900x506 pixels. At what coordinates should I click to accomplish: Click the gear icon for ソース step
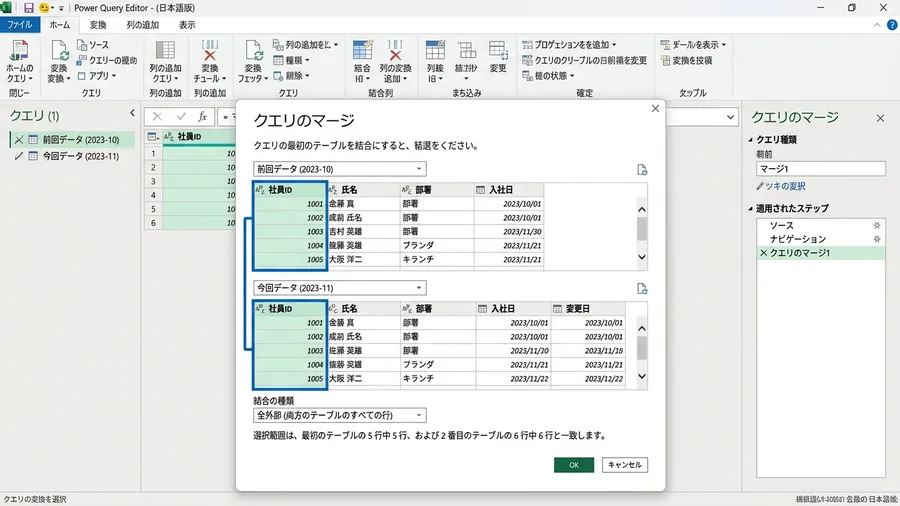(876, 225)
